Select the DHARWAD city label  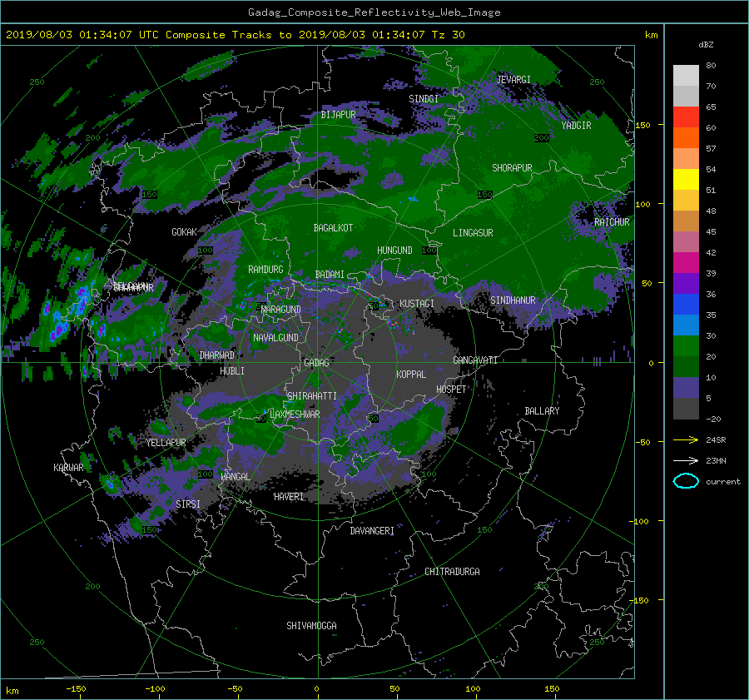pyautogui.click(x=216, y=355)
